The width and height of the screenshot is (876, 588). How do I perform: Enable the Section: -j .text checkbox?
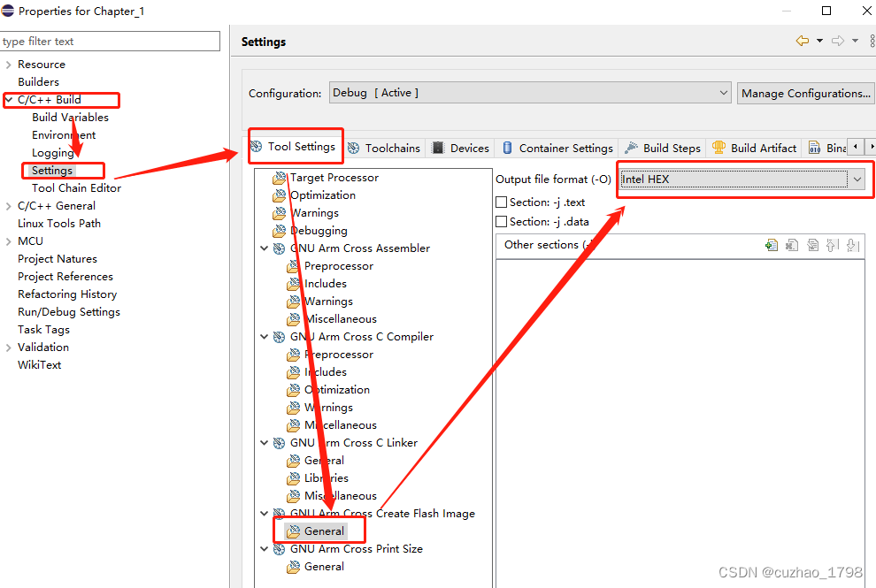(x=501, y=202)
